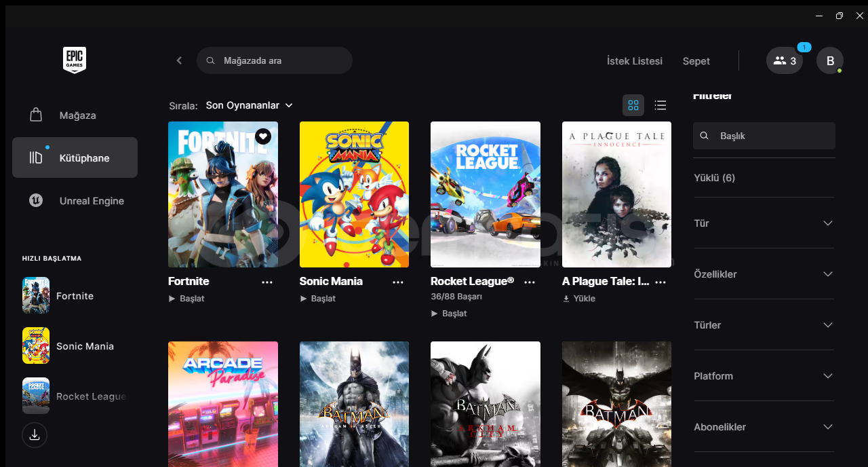Click Fortnite quick launch icon
Viewport: 868px width, 467px height.
(36, 295)
